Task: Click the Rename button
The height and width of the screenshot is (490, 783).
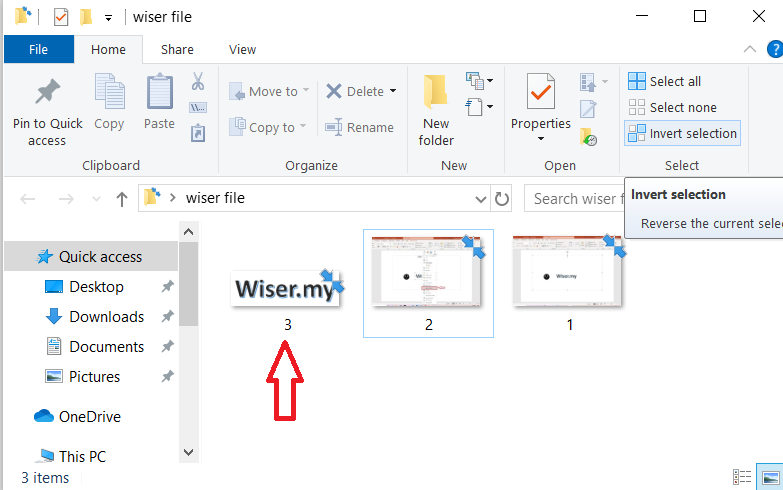Action: (360, 127)
